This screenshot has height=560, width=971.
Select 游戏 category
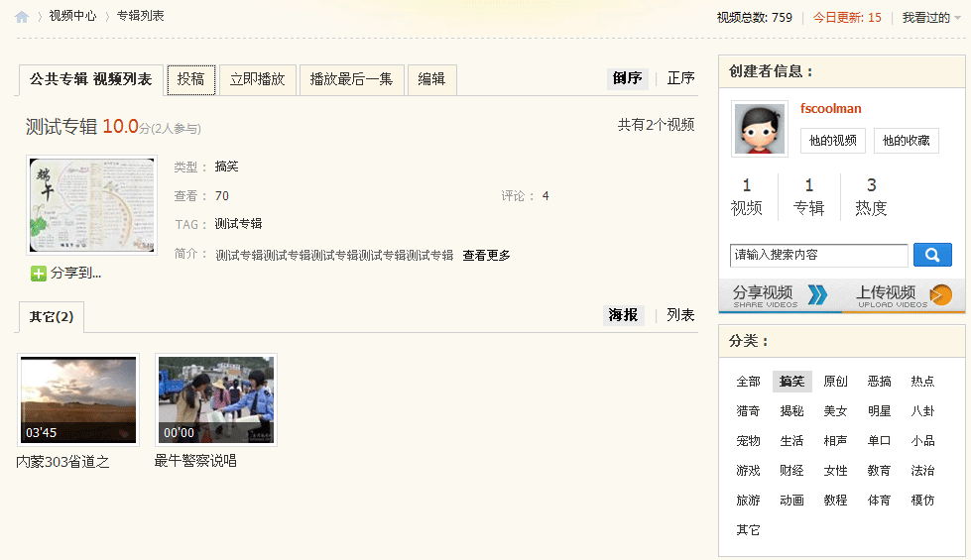point(748,470)
